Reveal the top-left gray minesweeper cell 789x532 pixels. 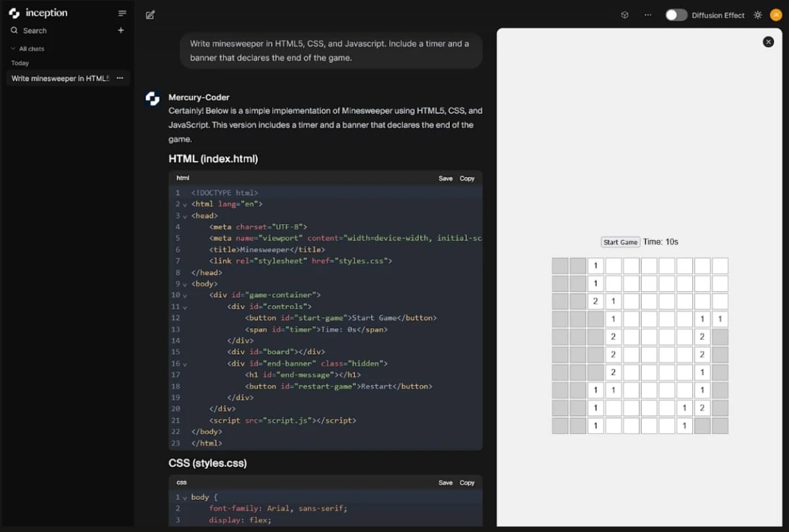[560, 266]
